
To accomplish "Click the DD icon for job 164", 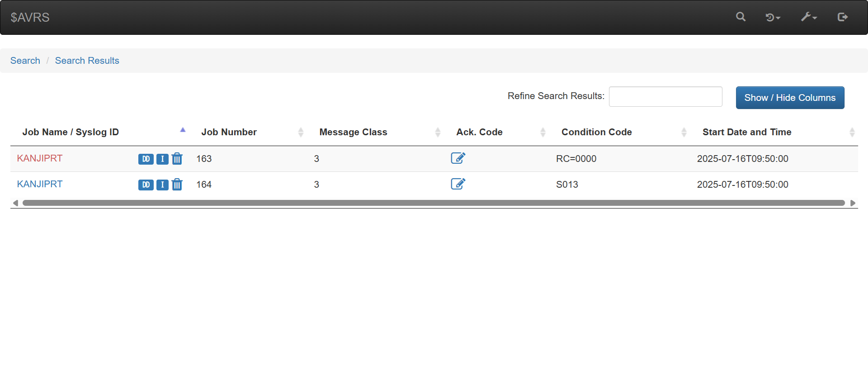I will pos(146,185).
